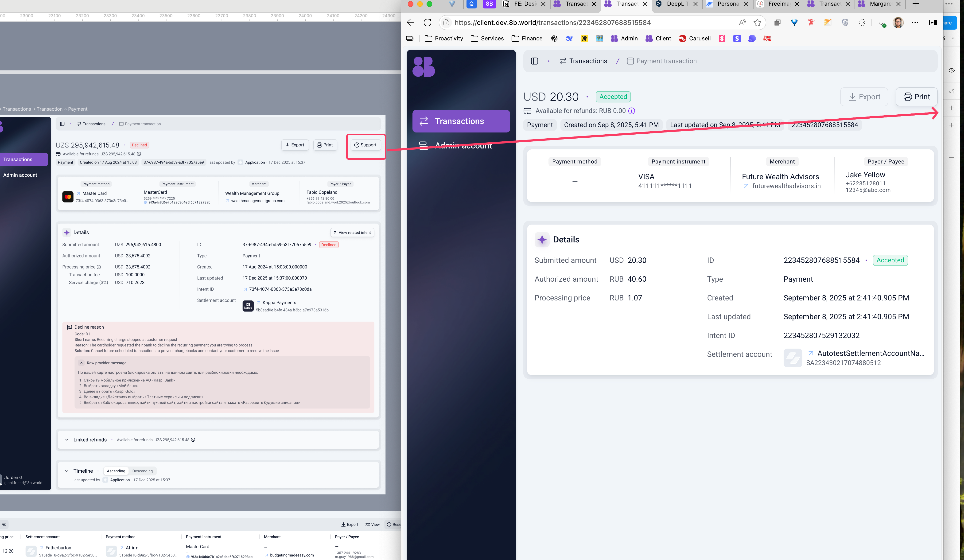
Task: Click the Support button in the mockup
Action: pos(365,145)
